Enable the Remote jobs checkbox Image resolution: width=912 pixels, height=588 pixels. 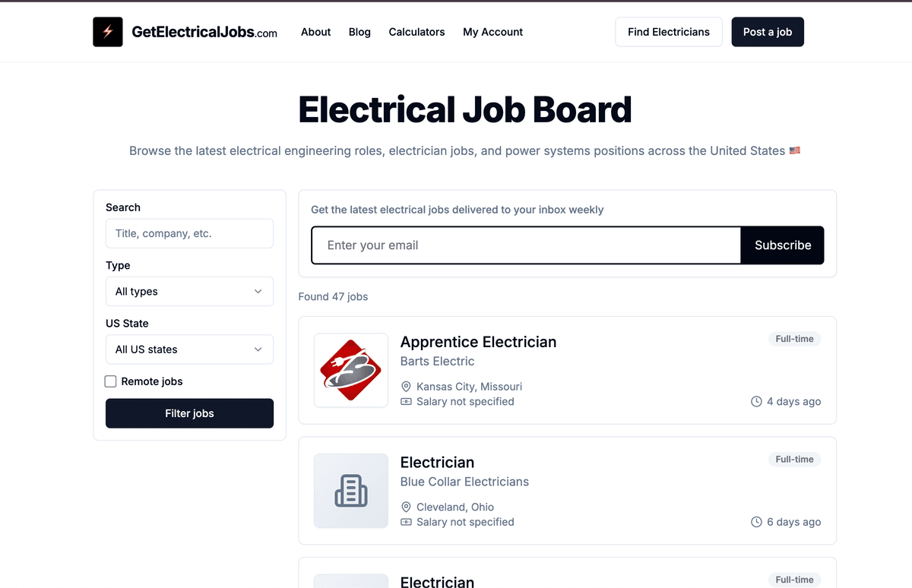click(x=111, y=381)
